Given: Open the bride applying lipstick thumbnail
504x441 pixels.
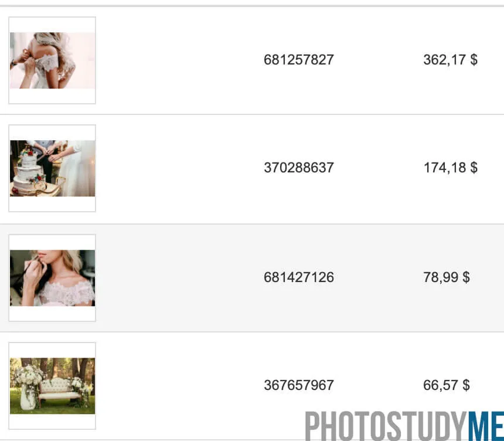Looking at the screenshot, I should point(52,278).
